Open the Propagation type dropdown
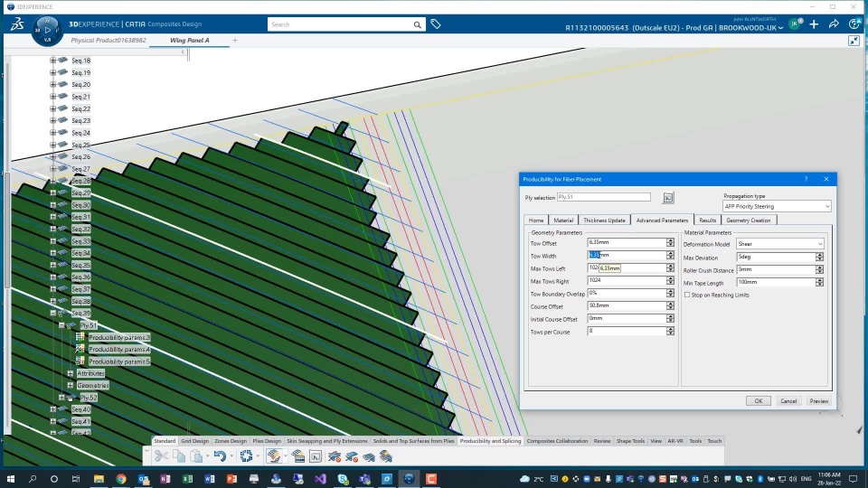This screenshot has height=488, width=868. (x=778, y=206)
